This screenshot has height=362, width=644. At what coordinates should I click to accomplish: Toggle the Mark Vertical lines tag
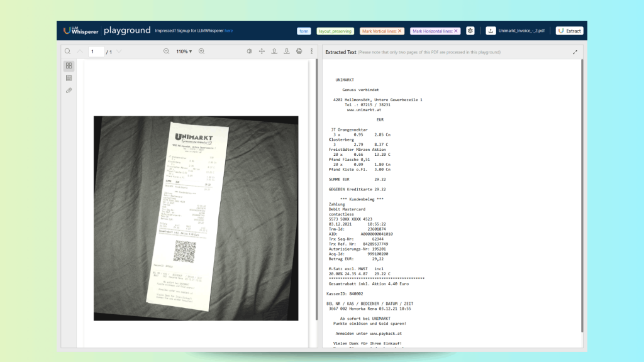pos(382,31)
